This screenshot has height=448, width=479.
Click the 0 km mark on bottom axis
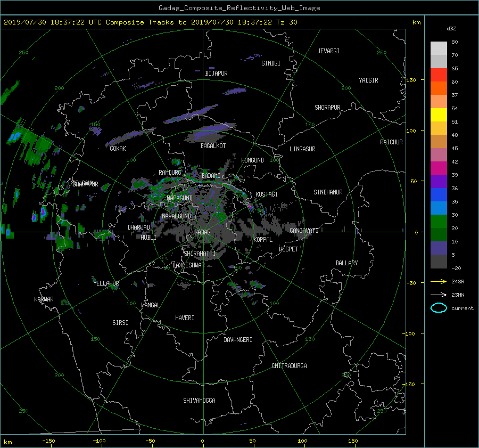(202, 441)
